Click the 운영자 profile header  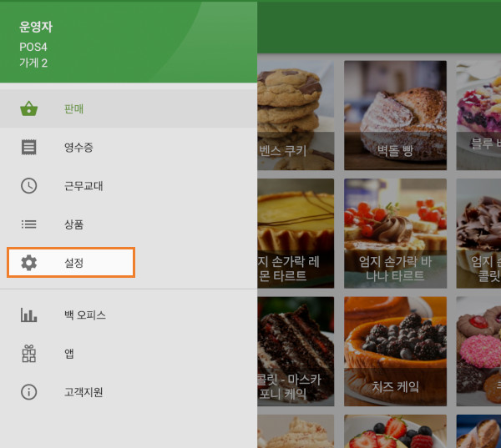[x=129, y=42]
